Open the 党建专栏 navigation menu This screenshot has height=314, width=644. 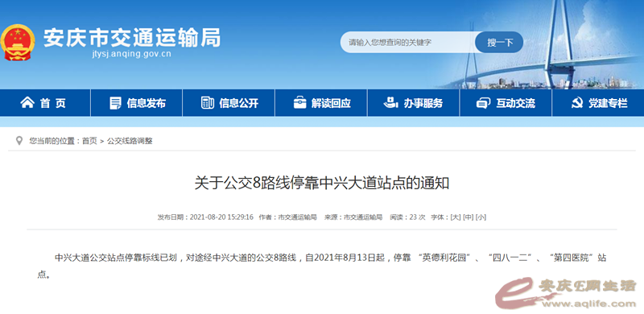pyautogui.click(x=598, y=103)
